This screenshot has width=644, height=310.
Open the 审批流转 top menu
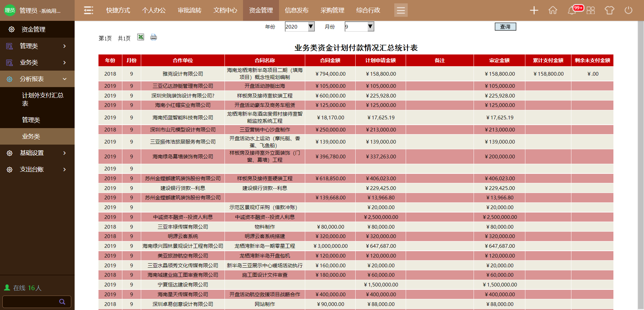(x=190, y=10)
